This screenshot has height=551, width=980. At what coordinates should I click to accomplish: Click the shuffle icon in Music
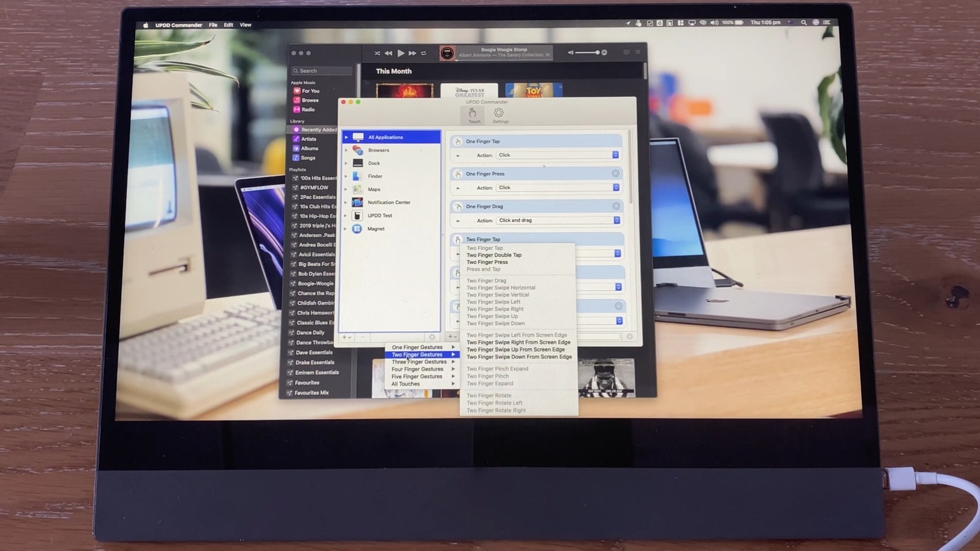point(377,53)
